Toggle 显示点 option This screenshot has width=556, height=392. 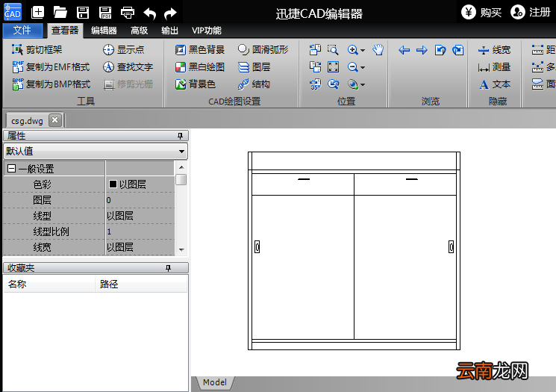point(123,50)
